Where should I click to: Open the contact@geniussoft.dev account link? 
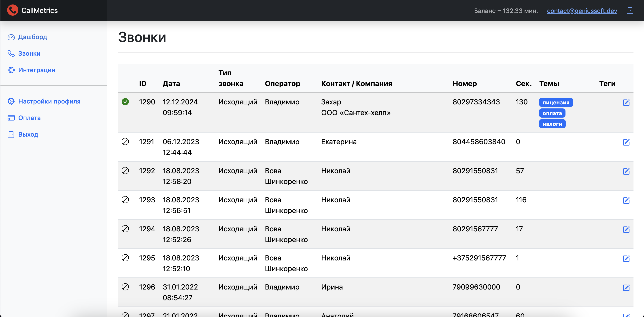[582, 11]
